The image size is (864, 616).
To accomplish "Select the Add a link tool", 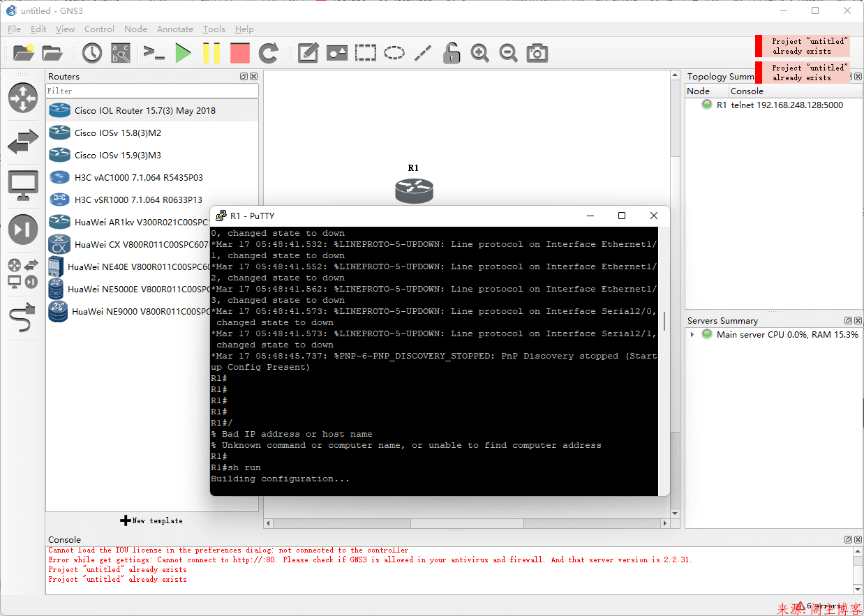I will click(x=23, y=317).
